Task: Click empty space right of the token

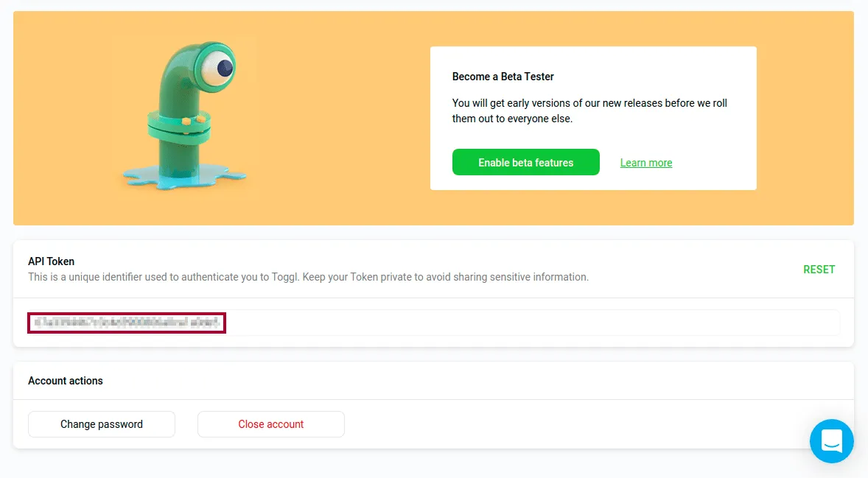Action: 531,323
